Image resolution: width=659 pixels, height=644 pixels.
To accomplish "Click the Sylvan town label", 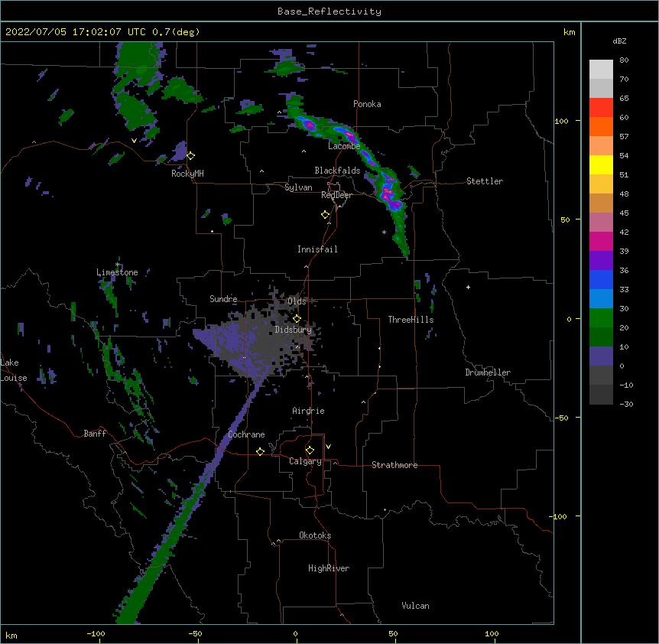I will 298,187.
